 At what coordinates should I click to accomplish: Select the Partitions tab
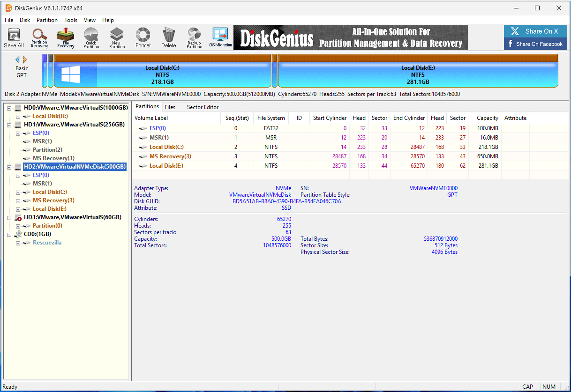pyautogui.click(x=147, y=107)
